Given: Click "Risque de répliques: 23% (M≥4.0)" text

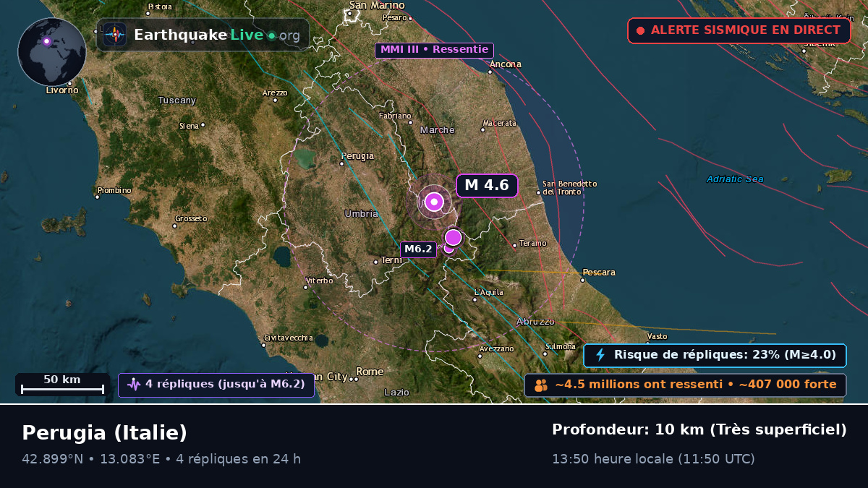Looking at the screenshot, I should (x=725, y=355).
